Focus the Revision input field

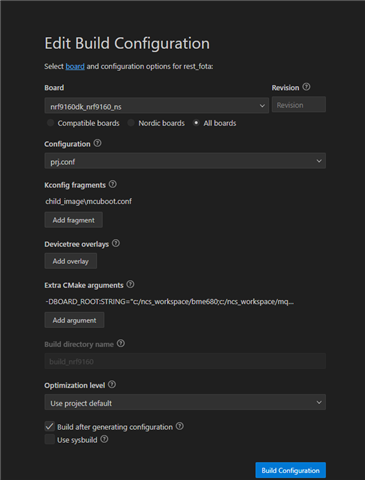pos(299,105)
